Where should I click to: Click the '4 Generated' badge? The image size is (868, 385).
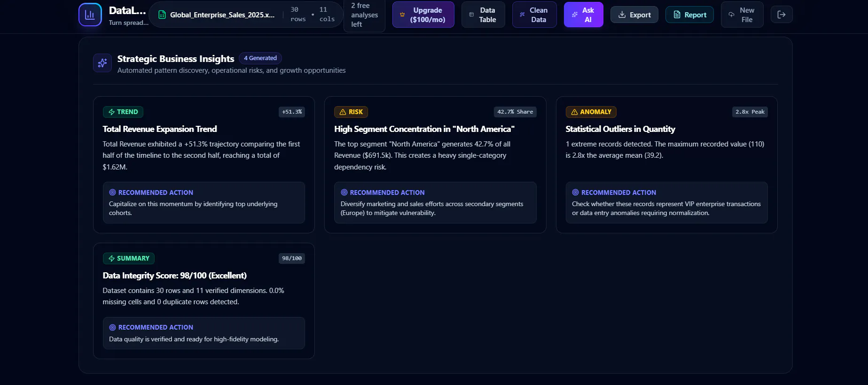point(260,58)
